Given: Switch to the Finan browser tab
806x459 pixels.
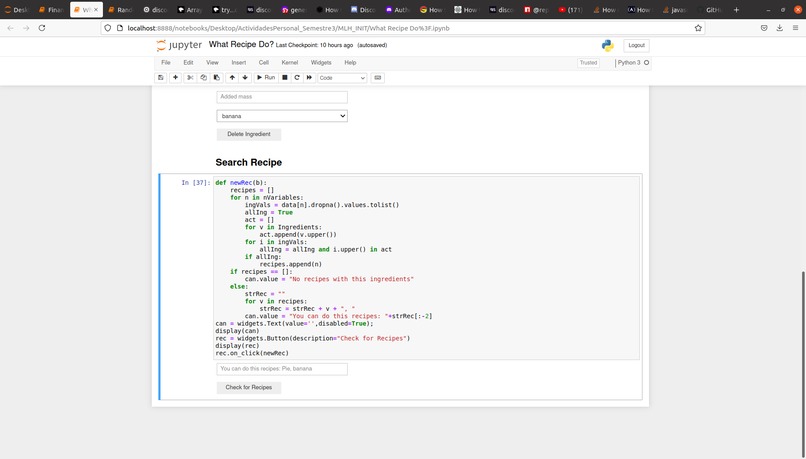Looking at the screenshot, I should [51, 10].
